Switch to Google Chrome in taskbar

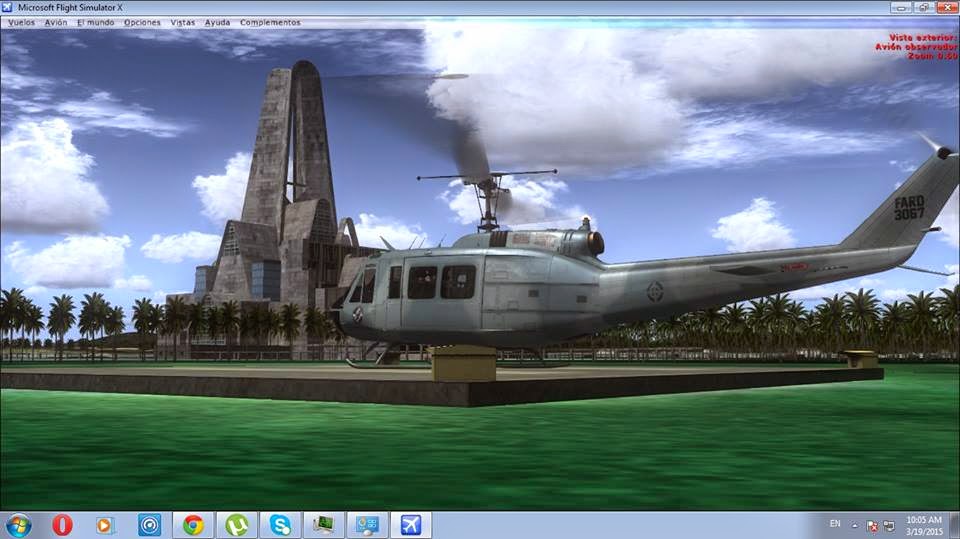click(193, 525)
